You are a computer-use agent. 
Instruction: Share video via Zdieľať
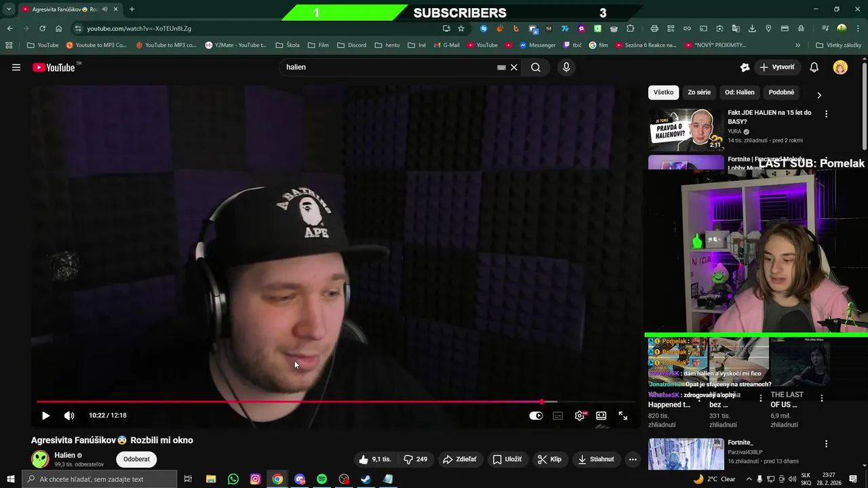[x=459, y=459]
